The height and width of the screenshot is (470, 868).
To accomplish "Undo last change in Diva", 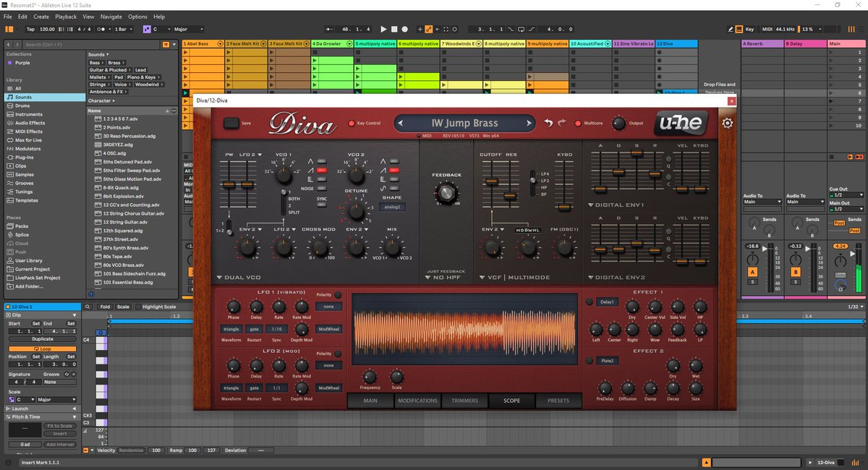I will click(548, 123).
